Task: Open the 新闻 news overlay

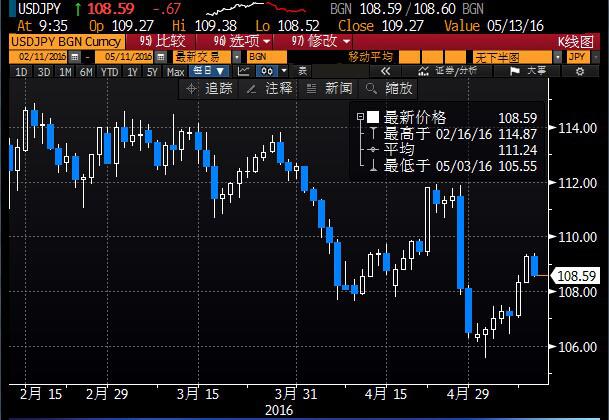Action: (x=330, y=88)
